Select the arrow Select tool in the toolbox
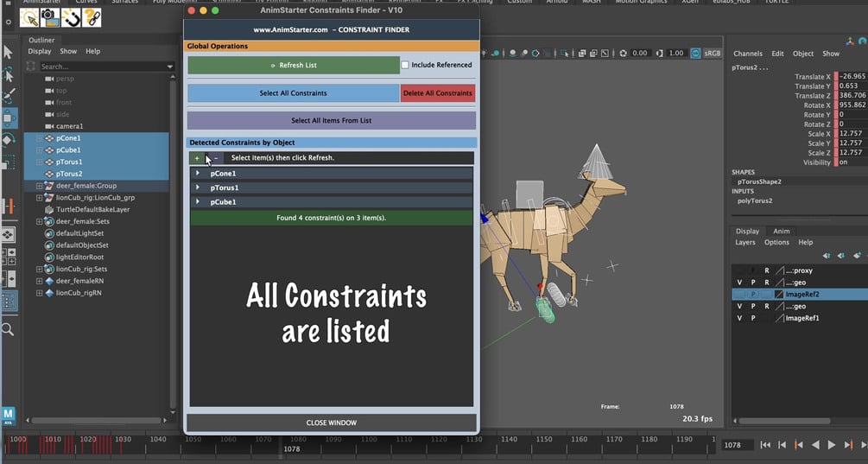 pyautogui.click(x=9, y=52)
